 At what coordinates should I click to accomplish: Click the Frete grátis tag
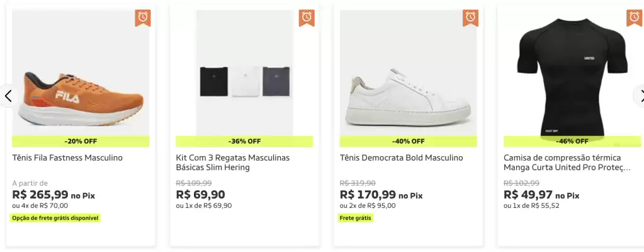(x=356, y=218)
